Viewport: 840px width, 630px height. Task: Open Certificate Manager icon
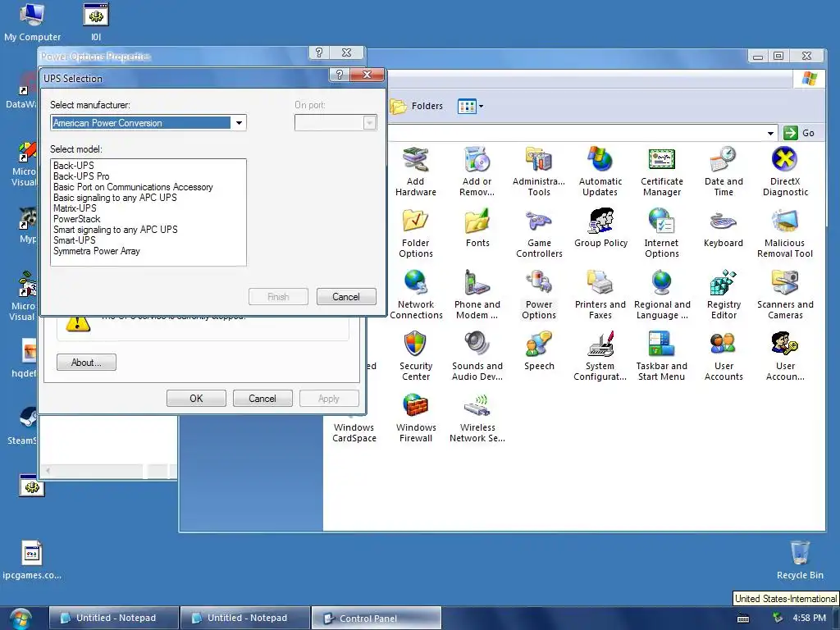[x=662, y=171]
